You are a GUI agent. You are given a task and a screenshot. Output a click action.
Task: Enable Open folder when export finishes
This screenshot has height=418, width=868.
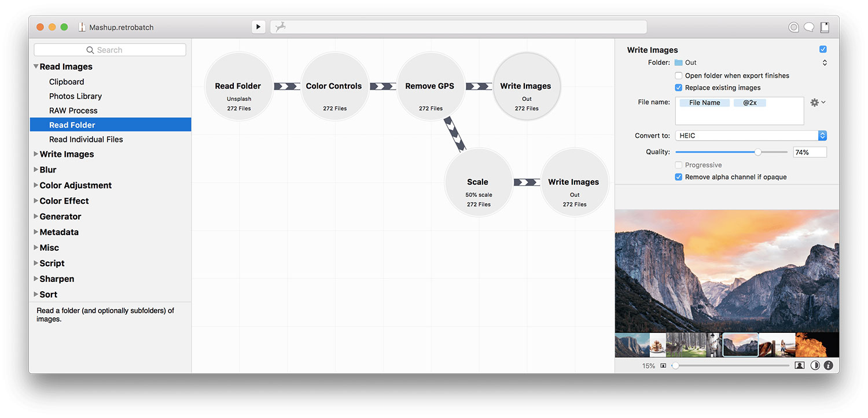point(679,76)
